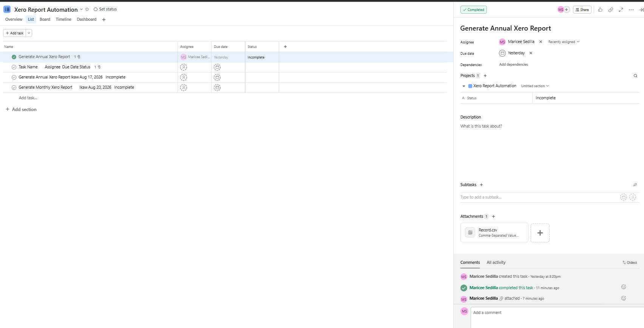
Task: Toggle Oldest sort order
Action: (630, 263)
